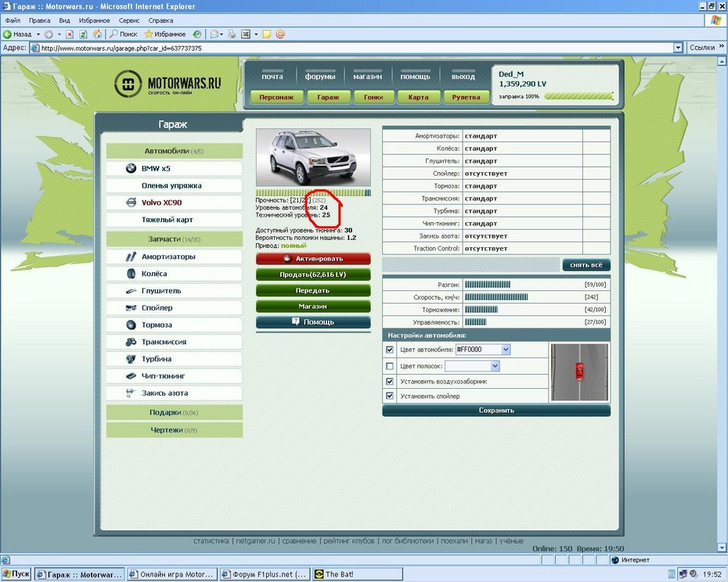Click снять всё button
The width and height of the screenshot is (728, 582).
coord(586,265)
